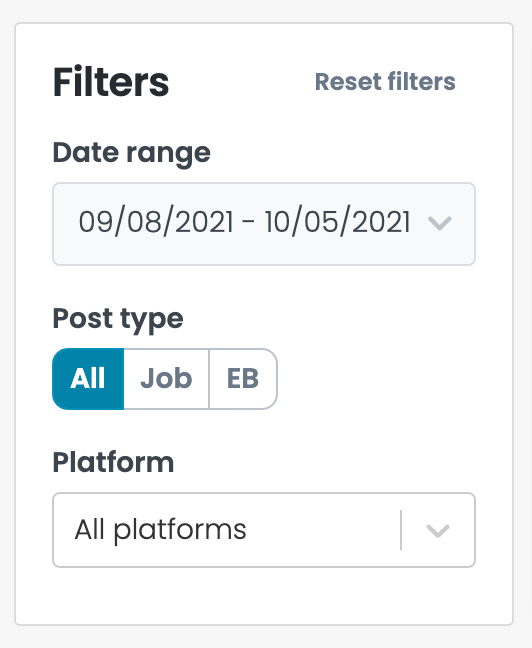Select the Job post type option
Viewport: 532px width, 648px height.
(166, 379)
